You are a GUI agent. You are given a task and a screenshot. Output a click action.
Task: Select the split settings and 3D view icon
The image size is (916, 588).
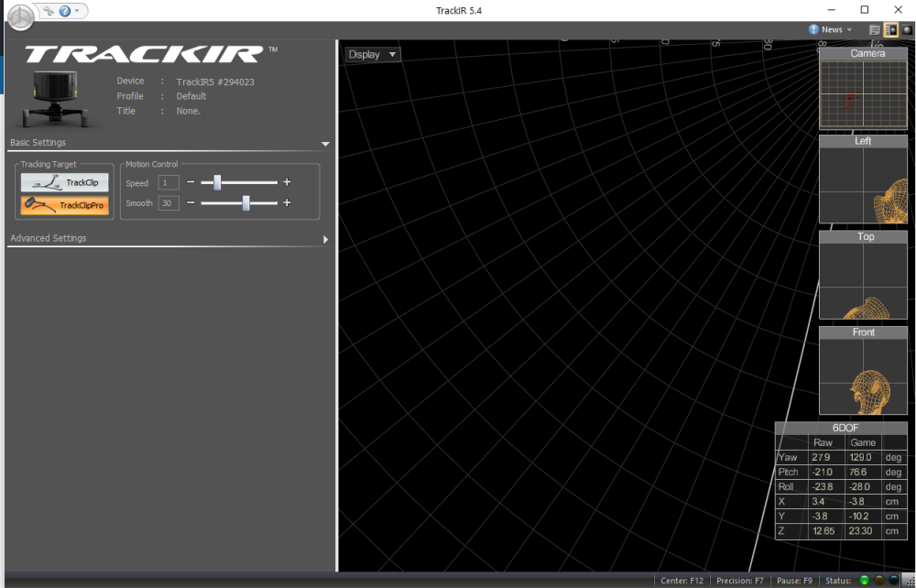tap(890, 30)
